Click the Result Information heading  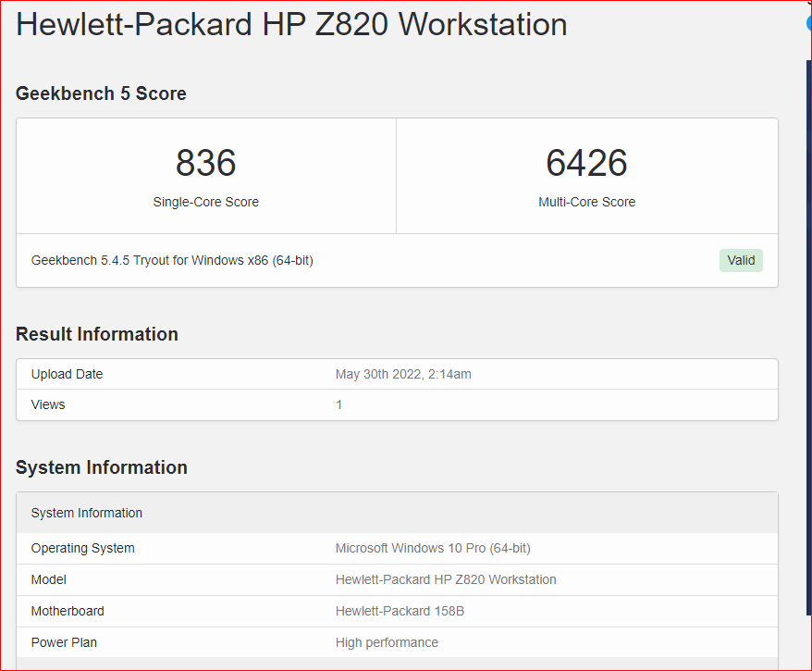point(97,334)
